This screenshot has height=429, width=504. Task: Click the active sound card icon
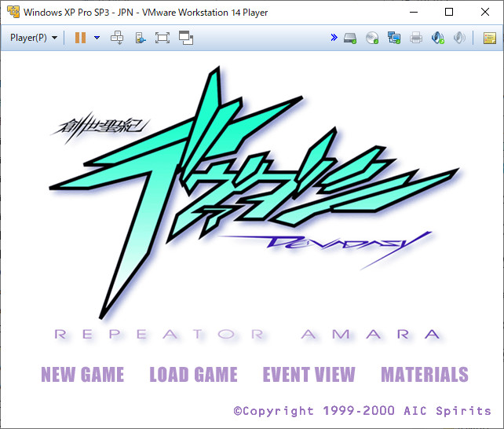pyautogui.click(x=438, y=38)
